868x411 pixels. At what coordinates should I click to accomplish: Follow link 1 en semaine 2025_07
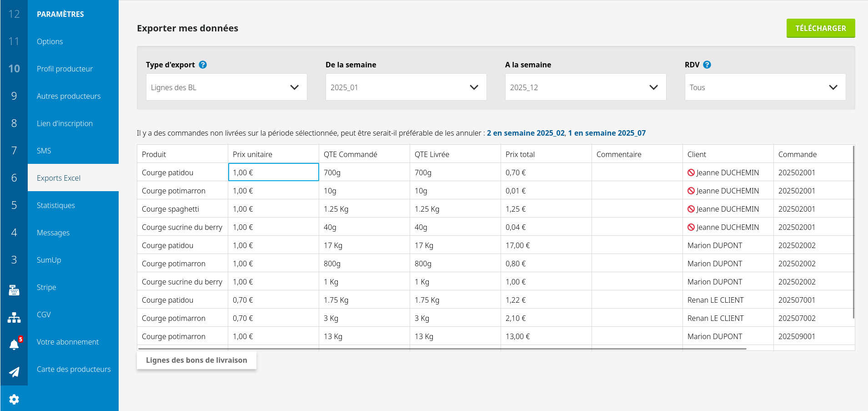pyautogui.click(x=607, y=133)
